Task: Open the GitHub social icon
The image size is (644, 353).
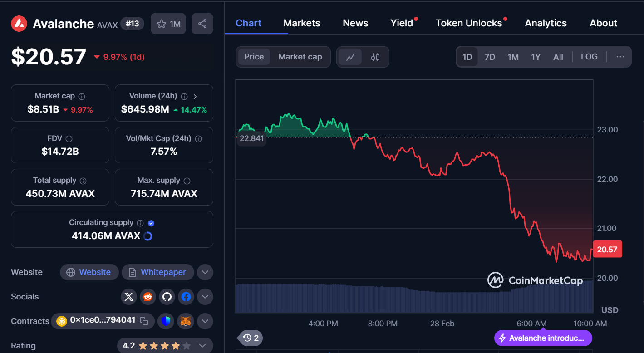Action: [167, 297]
